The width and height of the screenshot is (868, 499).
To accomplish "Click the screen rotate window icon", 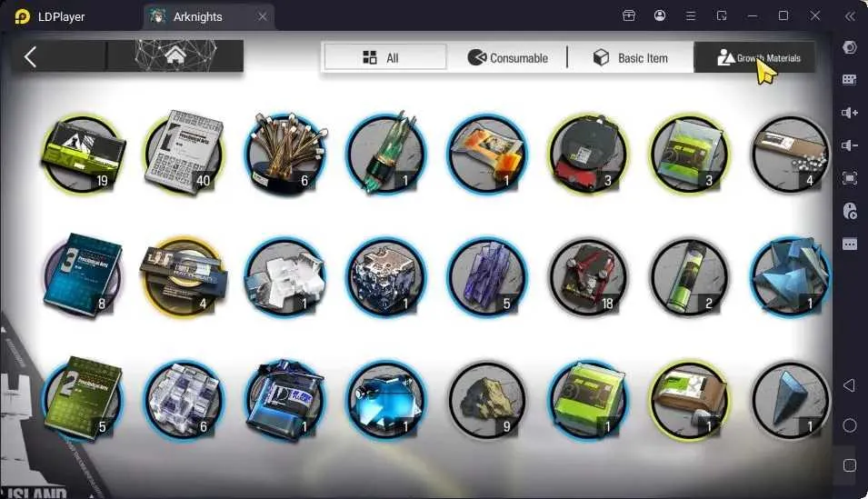I will point(722,15).
